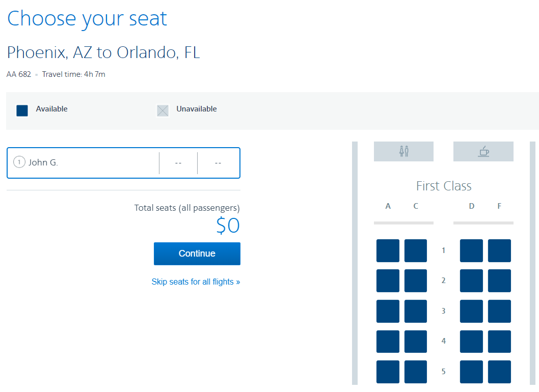Click the lavatory icon at cabin front
The image size is (539, 392).
[403, 151]
